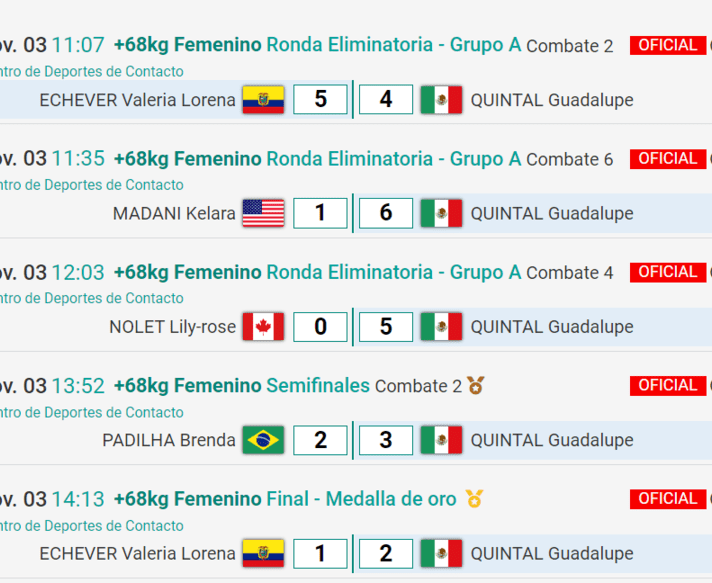Click the OFICIAL badge on the 11:07 match
The image size is (712, 583).
(x=667, y=45)
